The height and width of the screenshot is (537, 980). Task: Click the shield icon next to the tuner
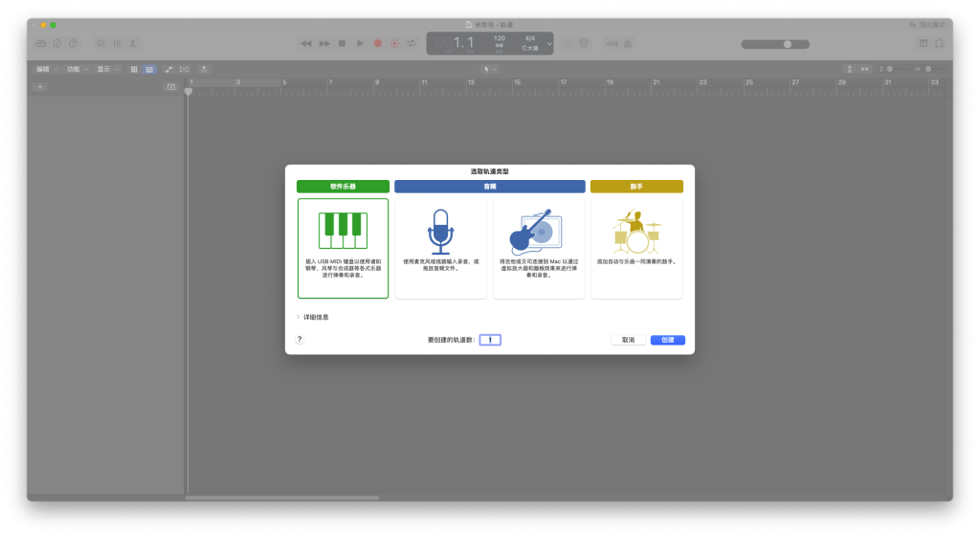[584, 44]
